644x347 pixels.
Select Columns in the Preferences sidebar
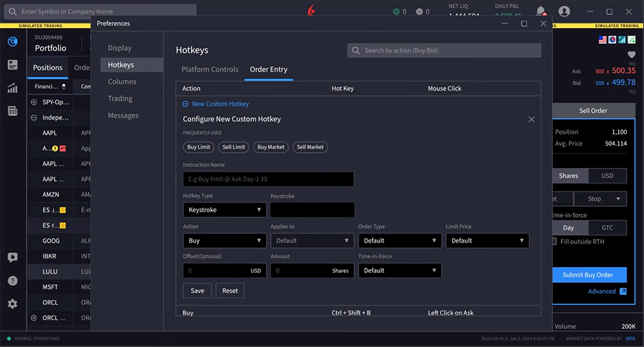point(122,82)
